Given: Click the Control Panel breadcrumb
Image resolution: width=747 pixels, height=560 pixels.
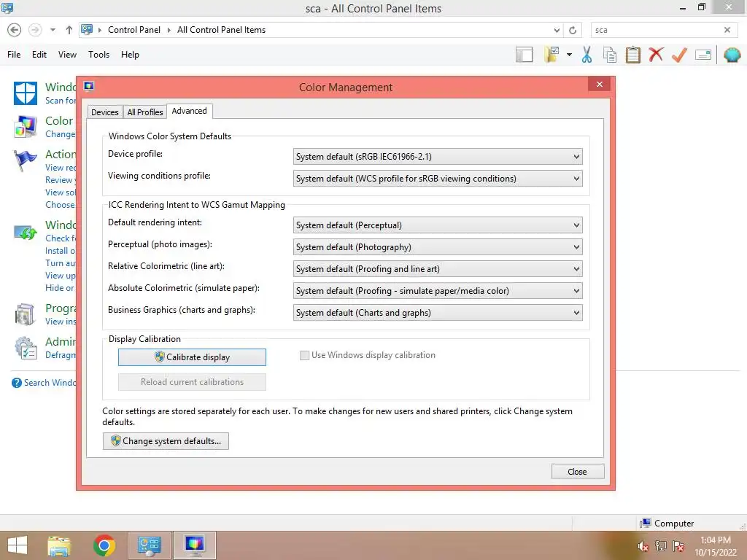Looking at the screenshot, I should coord(134,30).
